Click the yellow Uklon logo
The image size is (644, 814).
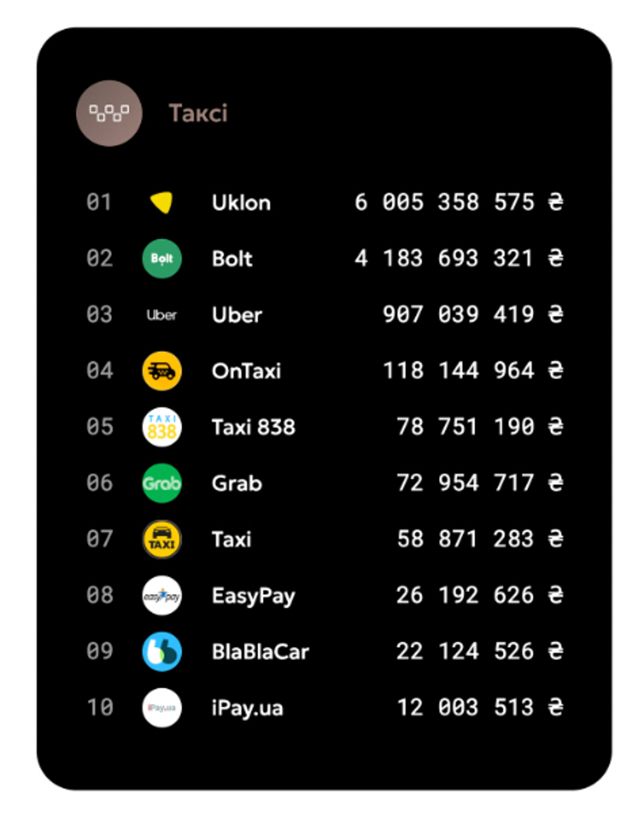pyautogui.click(x=162, y=202)
